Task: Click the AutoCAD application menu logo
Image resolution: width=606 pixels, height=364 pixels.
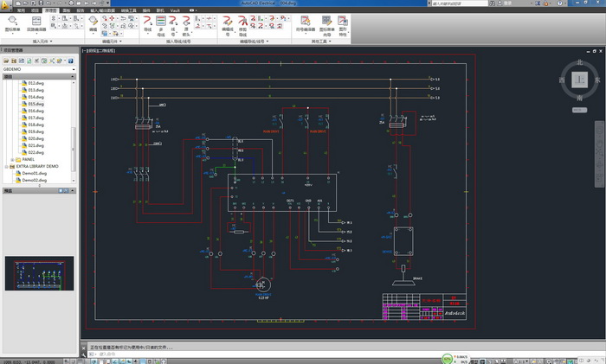Action: [7, 4]
